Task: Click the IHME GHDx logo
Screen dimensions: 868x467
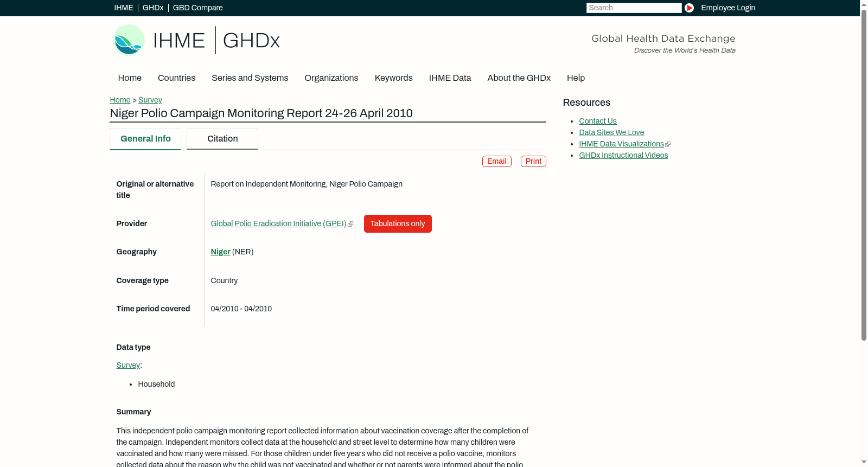Action: pyautogui.click(x=196, y=40)
